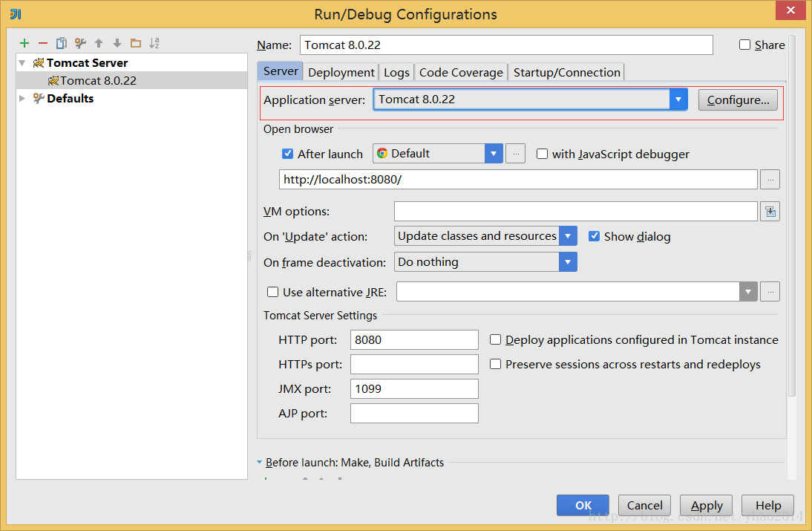Image resolution: width=812 pixels, height=531 pixels.
Task: Open edit defaults wrench icon
Action: 80,43
